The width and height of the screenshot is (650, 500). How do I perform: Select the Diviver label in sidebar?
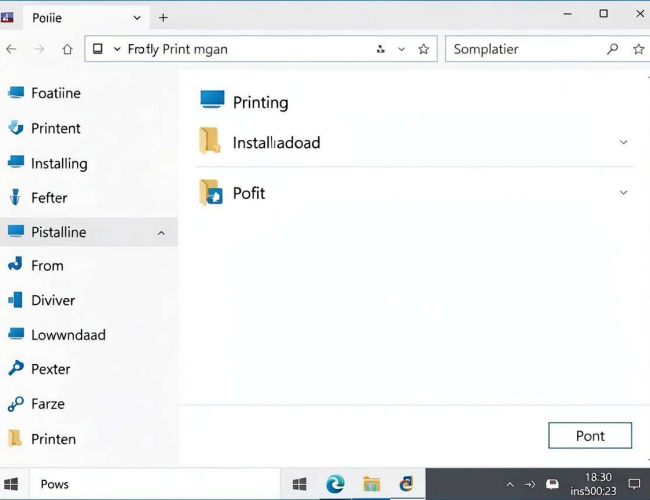click(53, 300)
